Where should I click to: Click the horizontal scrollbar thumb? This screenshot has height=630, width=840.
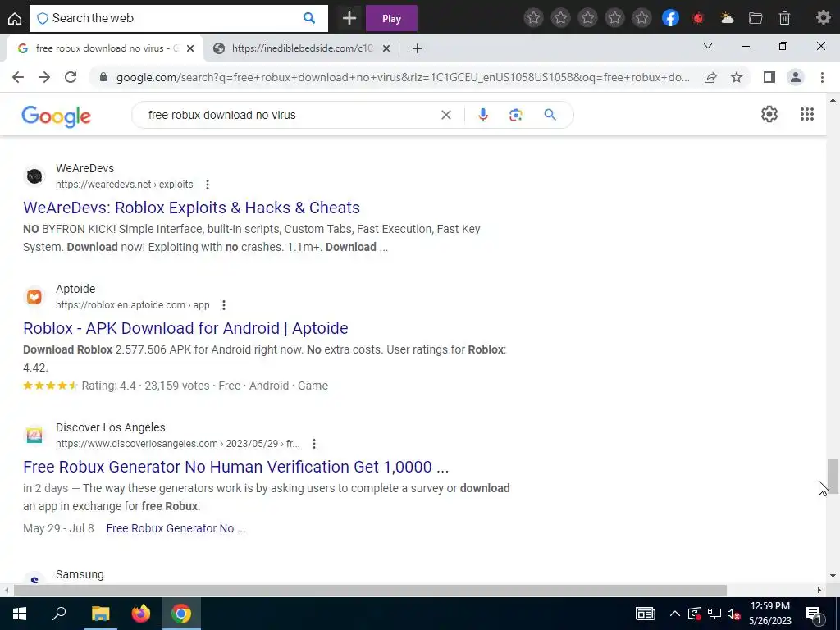click(370, 591)
